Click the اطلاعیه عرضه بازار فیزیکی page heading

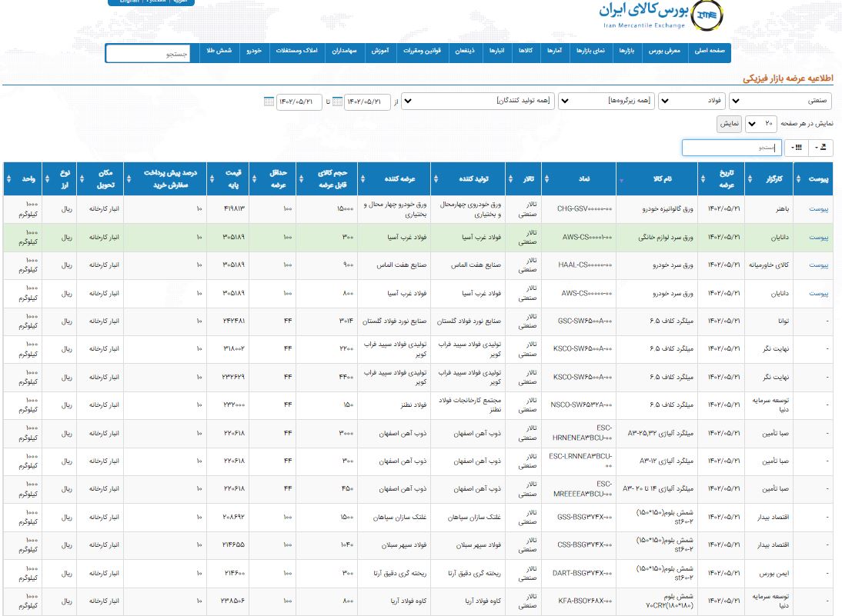(x=788, y=78)
